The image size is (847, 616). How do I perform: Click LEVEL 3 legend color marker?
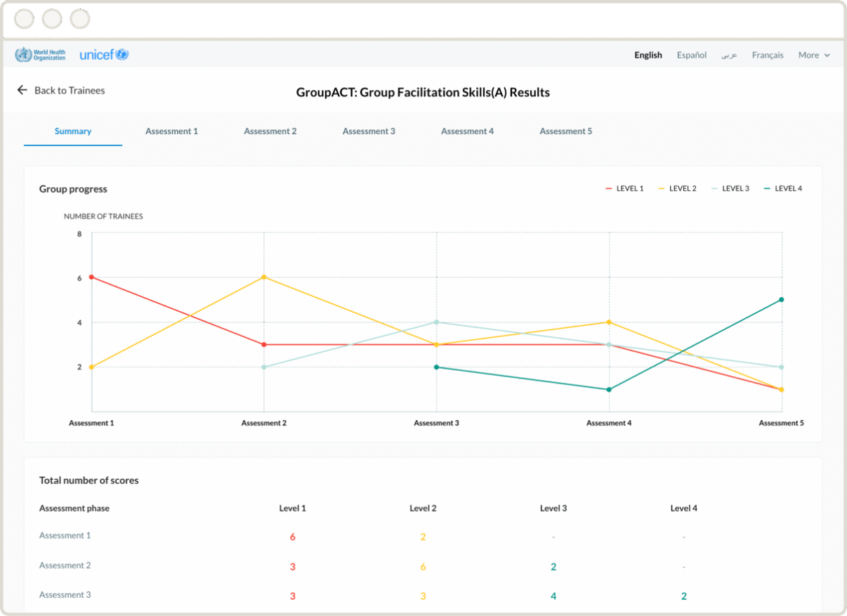(x=715, y=188)
